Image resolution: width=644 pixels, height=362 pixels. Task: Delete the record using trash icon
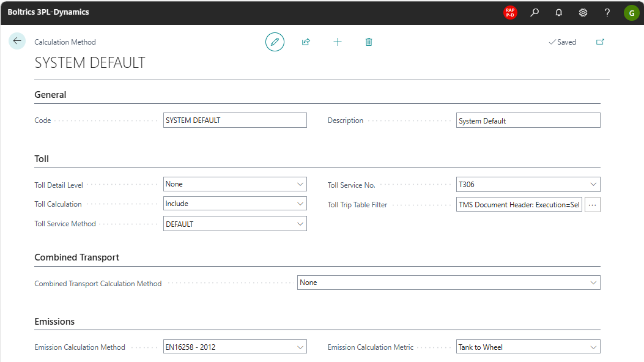point(369,42)
